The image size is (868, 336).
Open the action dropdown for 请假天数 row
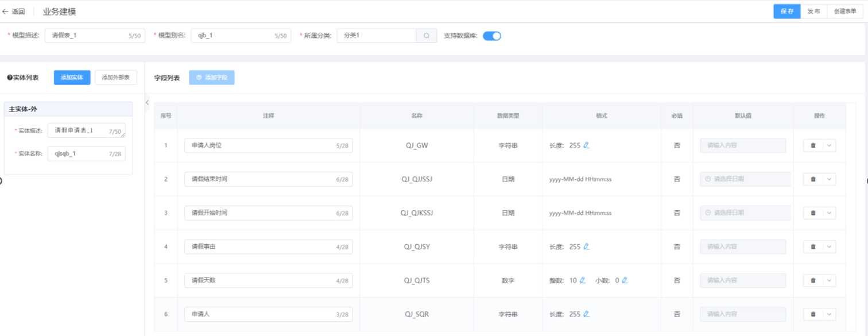click(x=829, y=280)
